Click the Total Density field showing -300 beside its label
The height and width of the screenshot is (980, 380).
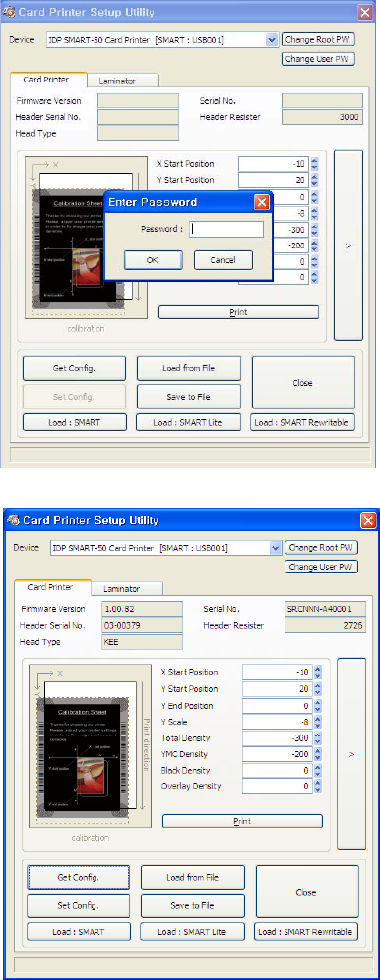pos(278,738)
